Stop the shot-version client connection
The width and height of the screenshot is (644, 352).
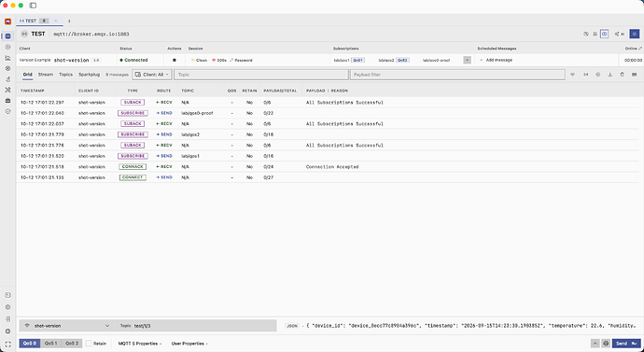coord(175,60)
